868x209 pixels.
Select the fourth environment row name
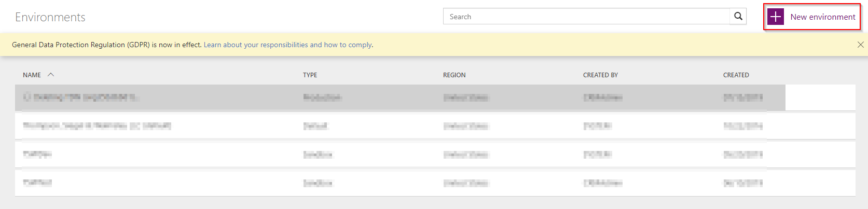(37, 183)
